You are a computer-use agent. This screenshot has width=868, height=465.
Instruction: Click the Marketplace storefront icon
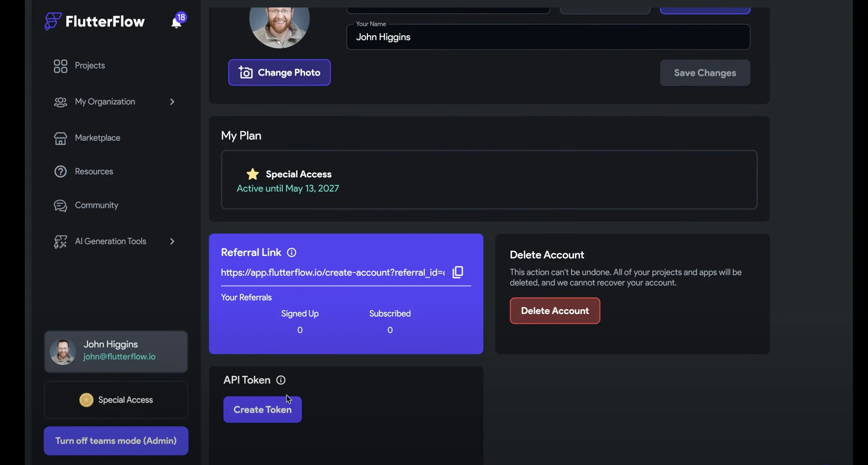[60, 138]
